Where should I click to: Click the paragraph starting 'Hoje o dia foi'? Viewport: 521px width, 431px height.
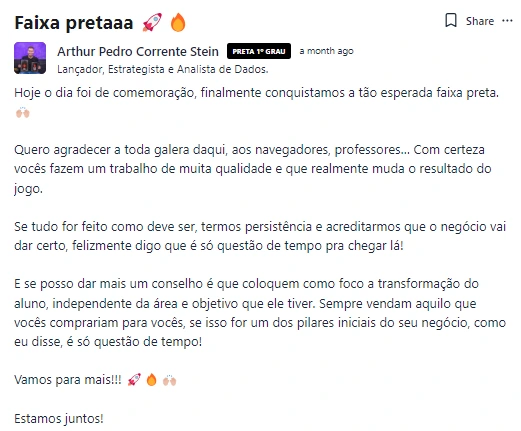(257, 102)
